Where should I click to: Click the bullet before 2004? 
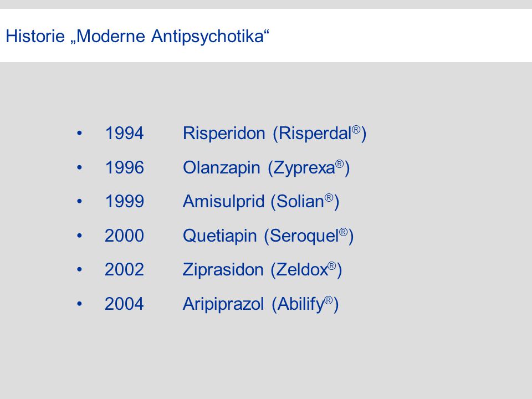click(79, 304)
